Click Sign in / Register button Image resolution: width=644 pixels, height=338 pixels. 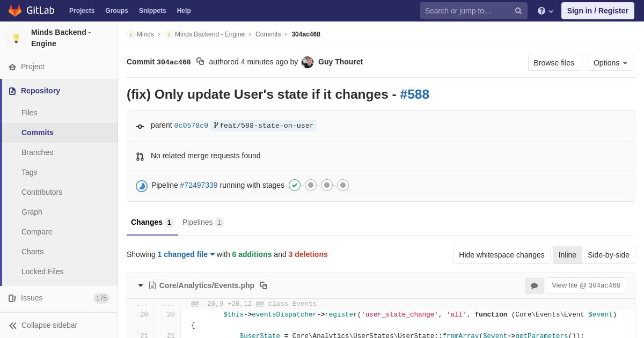(x=598, y=11)
